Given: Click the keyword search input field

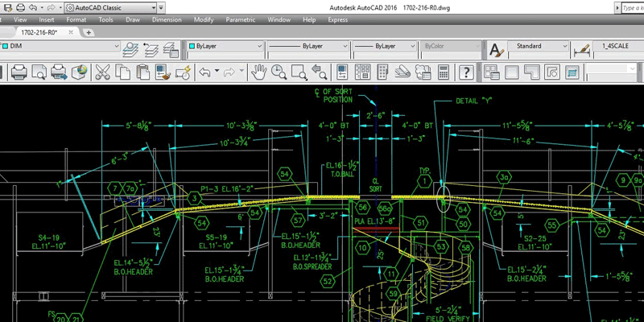Looking at the screenshot, I should [x=632, y=6].
